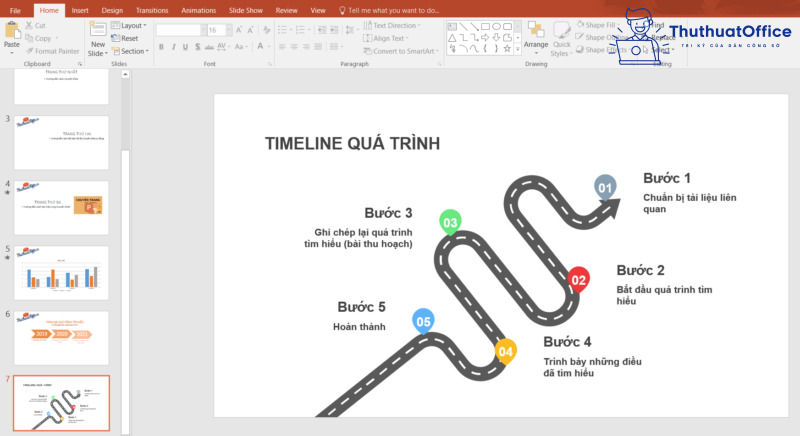The width and height of the screenshot is (800, 436).
Task: Clear all text formatting
Action: 266,30
